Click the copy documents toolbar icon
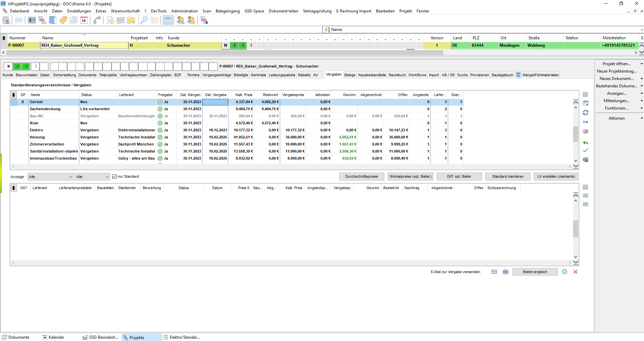This screenshot has height=341, width=644. (74, 20)
